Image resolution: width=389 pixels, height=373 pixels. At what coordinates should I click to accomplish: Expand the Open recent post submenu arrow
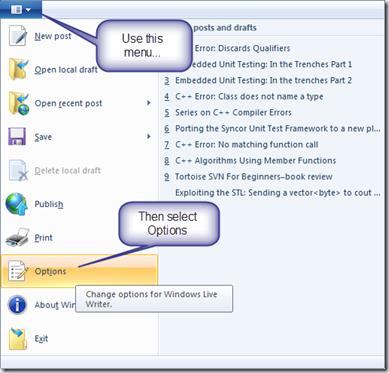(149, 103)
